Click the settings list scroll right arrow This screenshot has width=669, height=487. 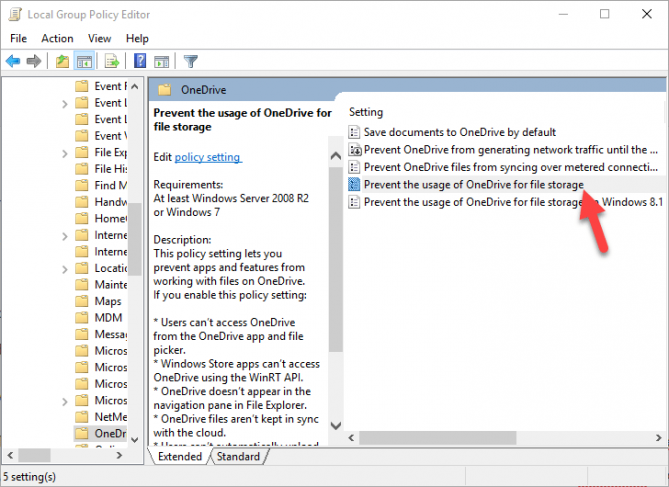(658, 438)
